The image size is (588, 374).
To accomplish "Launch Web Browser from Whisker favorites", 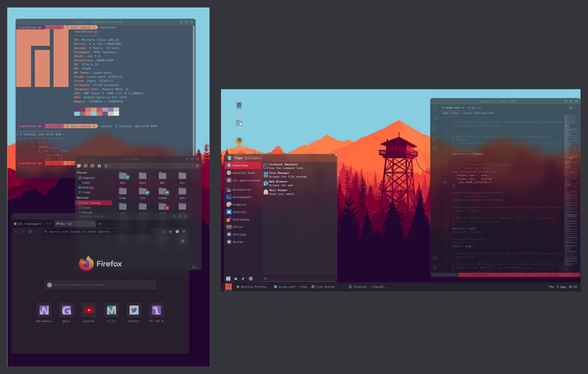I will (x=299, y=184).
